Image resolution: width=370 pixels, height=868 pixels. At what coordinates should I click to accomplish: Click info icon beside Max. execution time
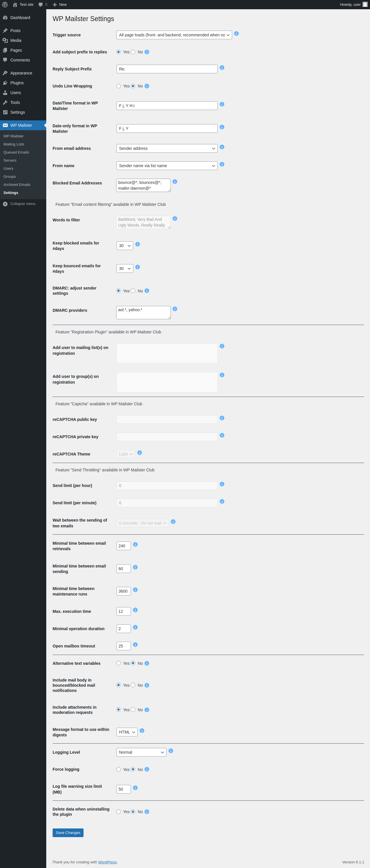(135, 610)
